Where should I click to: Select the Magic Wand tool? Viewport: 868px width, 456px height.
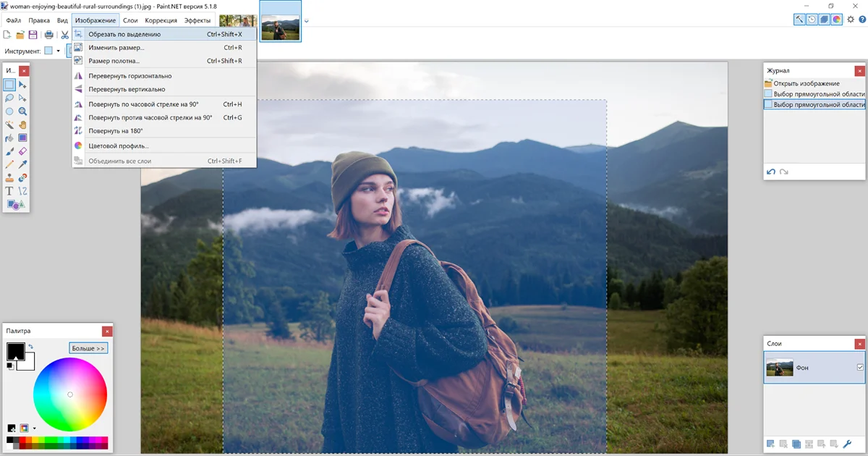pos(9,124)
